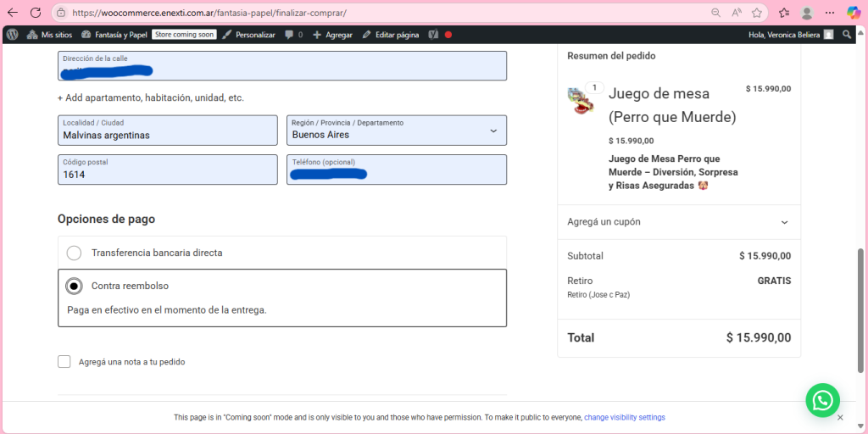Viewport: 868px width, 434px height.
Task: Click the page vertical scrollbar thumb
Action: coord(862,309)
